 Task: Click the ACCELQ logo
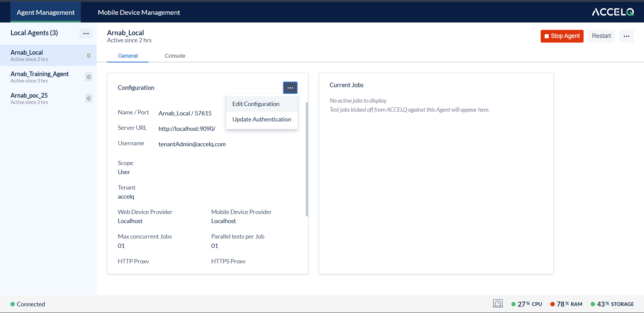[613, 12]
